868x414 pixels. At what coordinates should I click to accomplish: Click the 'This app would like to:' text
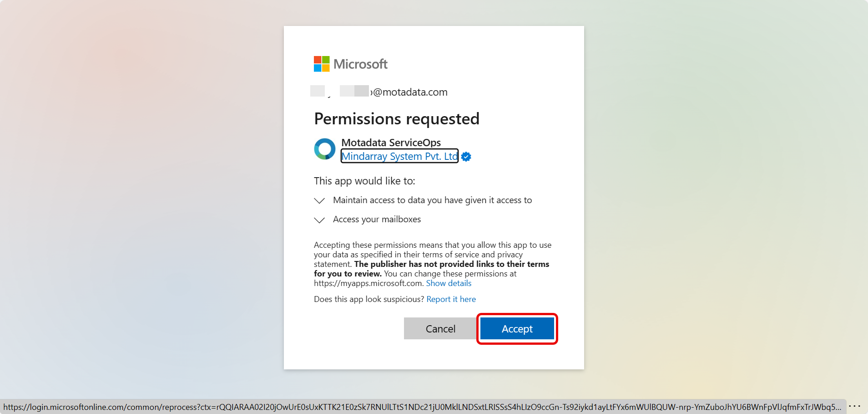coord(364,181)
